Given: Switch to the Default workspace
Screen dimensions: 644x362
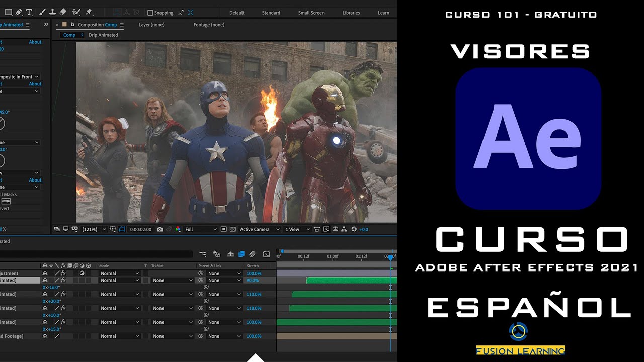Looking at the screenshot, I should (x=237, y=13).
